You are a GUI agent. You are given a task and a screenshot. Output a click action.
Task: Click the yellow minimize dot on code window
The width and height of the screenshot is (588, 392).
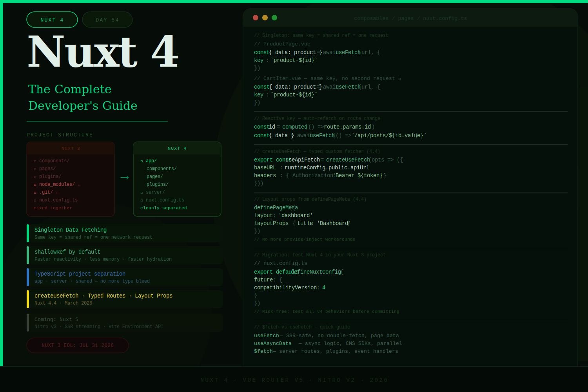265,18
